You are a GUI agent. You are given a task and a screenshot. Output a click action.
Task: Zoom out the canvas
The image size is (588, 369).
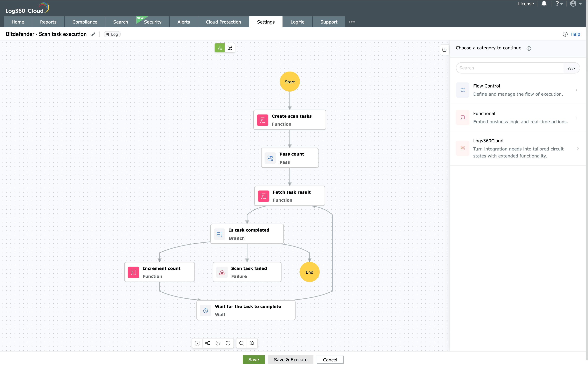(x=241, y=343)
